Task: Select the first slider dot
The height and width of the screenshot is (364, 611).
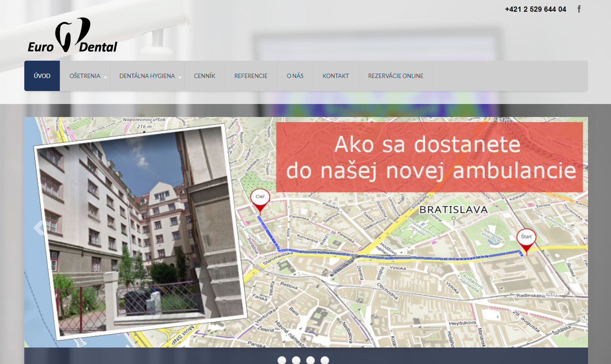Action: [x=282, y=360]
